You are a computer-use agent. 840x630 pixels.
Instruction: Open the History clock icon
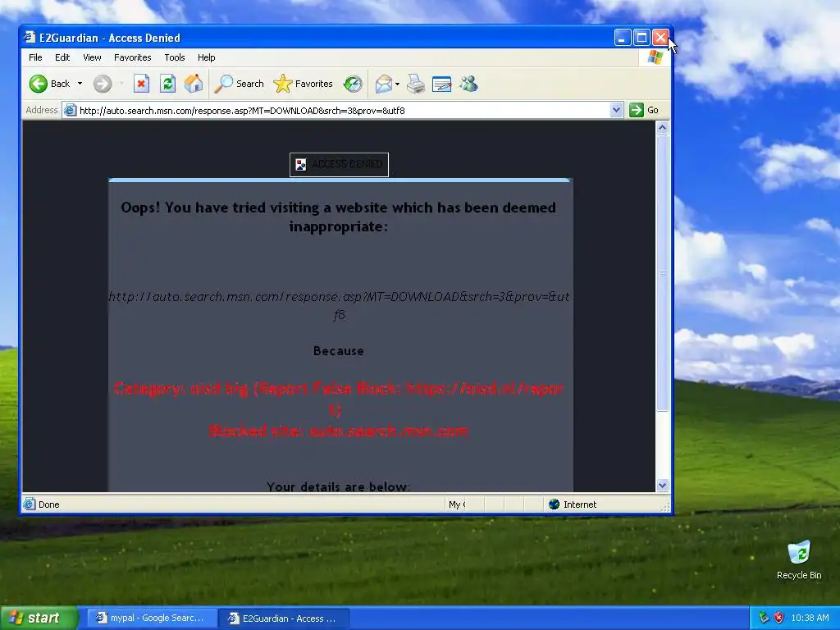[353, 84]
